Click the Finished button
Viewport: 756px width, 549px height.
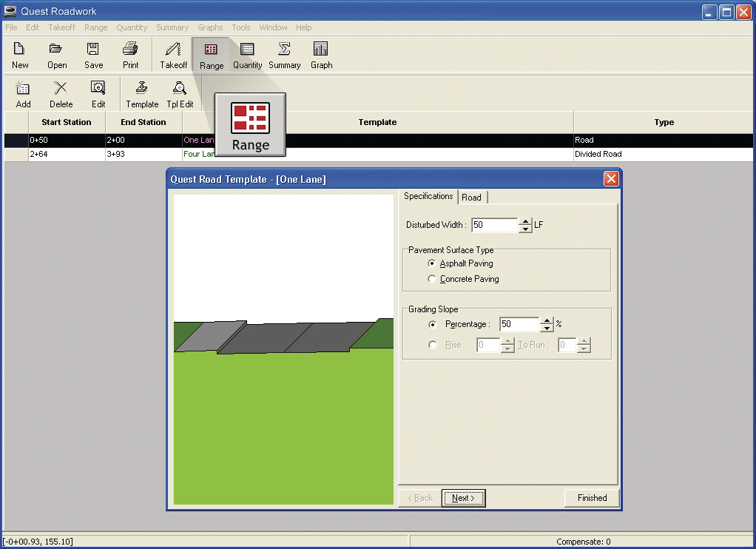592,498
